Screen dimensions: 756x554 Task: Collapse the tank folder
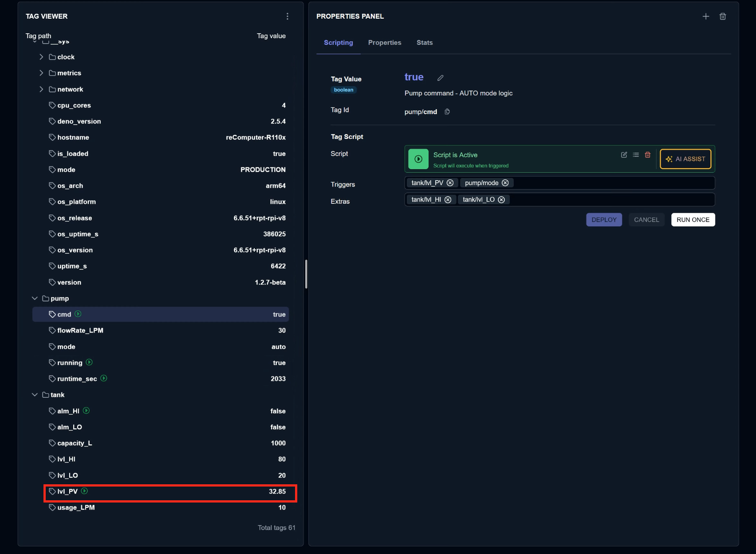pyautogui.click(x=35, y=395)
